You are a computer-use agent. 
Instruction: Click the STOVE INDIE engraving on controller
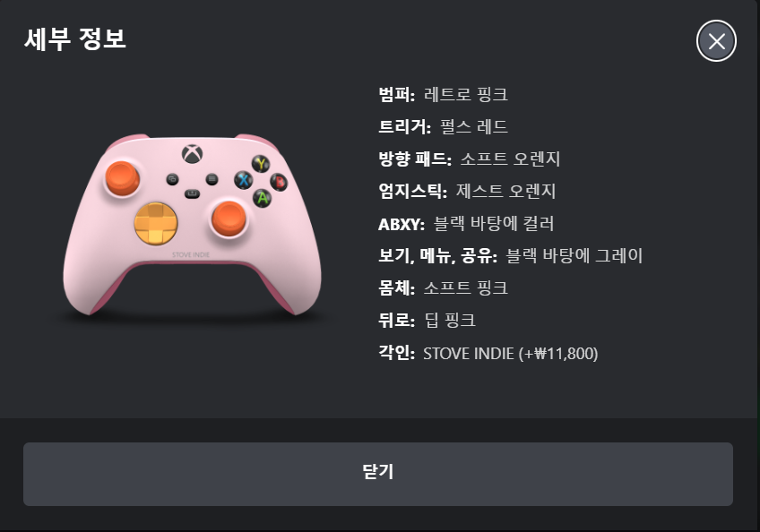coord(191,255)
